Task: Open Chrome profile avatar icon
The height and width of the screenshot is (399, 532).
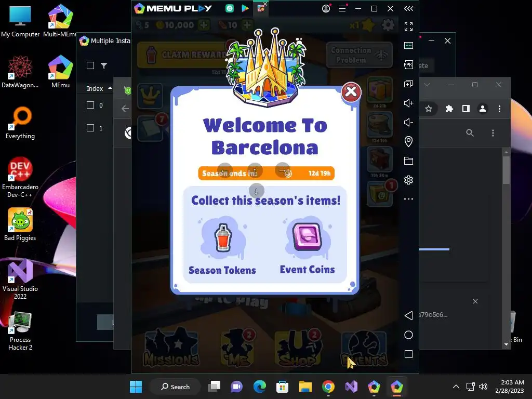Action: [483, 109]
